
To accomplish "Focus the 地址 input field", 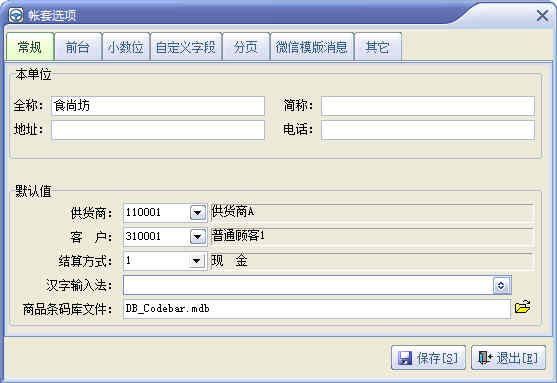I will (158, 130).
